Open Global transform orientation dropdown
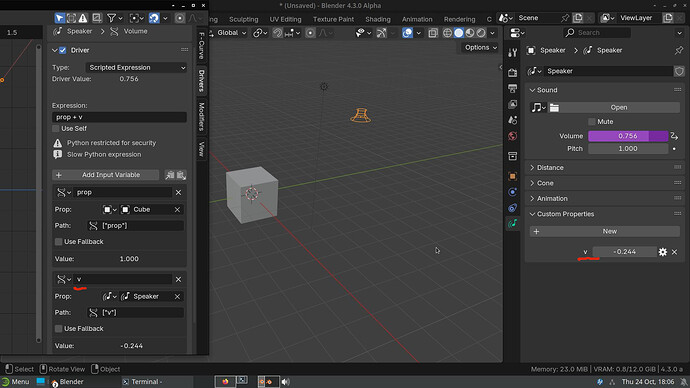The width and height of the screenshot is (690, 388). point(230,33)
